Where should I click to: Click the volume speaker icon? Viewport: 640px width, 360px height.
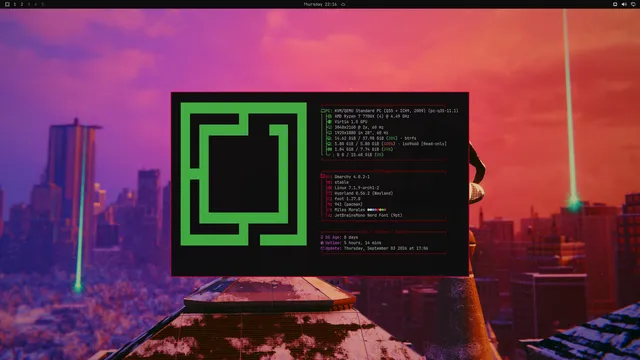(624, 4)
